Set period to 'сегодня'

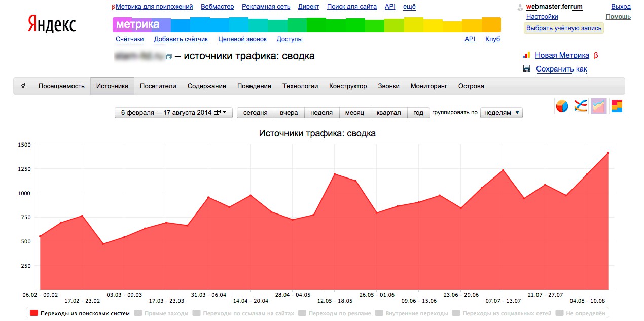coord(256,113)
